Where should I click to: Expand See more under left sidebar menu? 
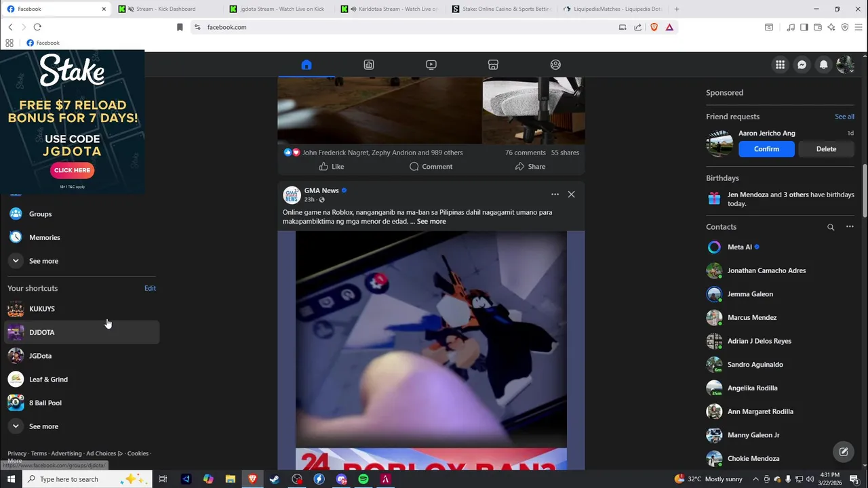pyautogui.click(x=81, y=261)
